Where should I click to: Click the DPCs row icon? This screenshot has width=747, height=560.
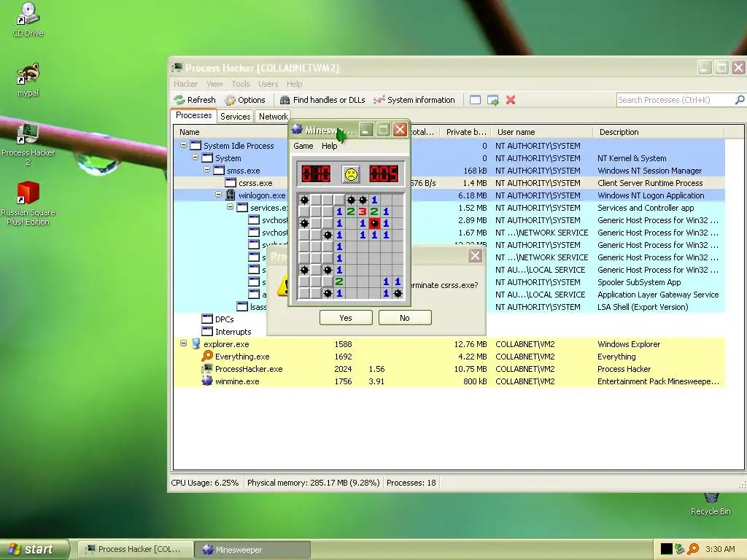(207, 319)
